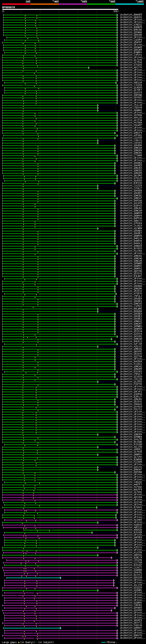Select hit label UniRef100_A7ESX3
This screenshot has height=644, width=146.
pos(131,547)
